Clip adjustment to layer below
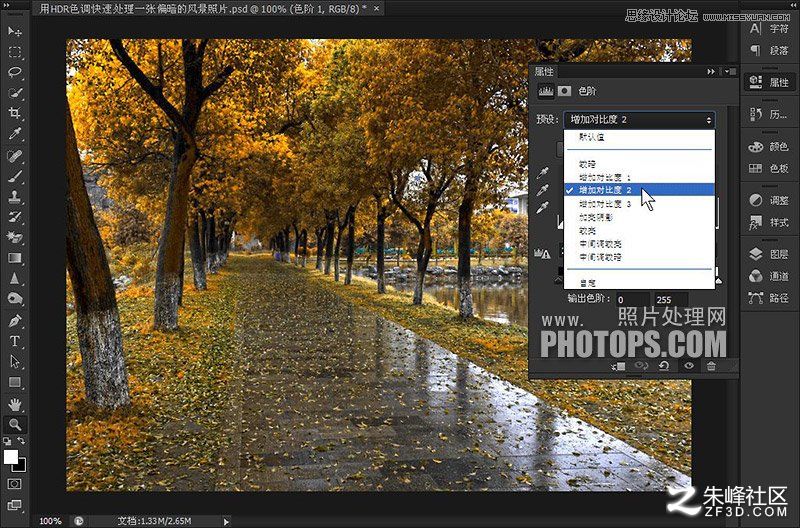 pos(618,366)
